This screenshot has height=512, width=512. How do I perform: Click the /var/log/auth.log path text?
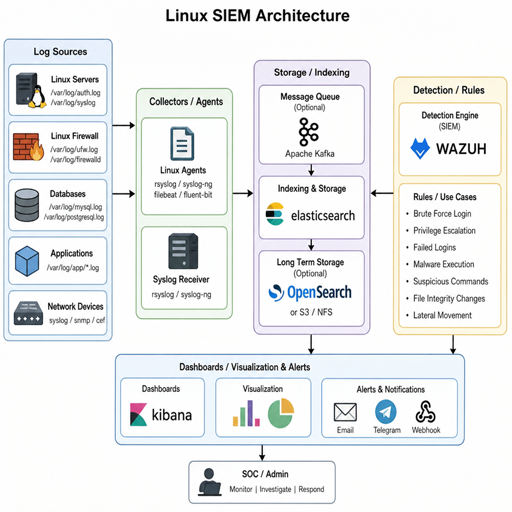pos(75,93)
